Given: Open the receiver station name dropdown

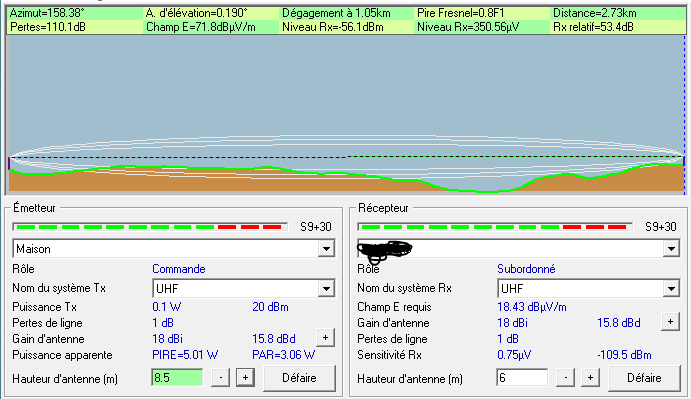Looking at the screenshot, I should [671, 249].
